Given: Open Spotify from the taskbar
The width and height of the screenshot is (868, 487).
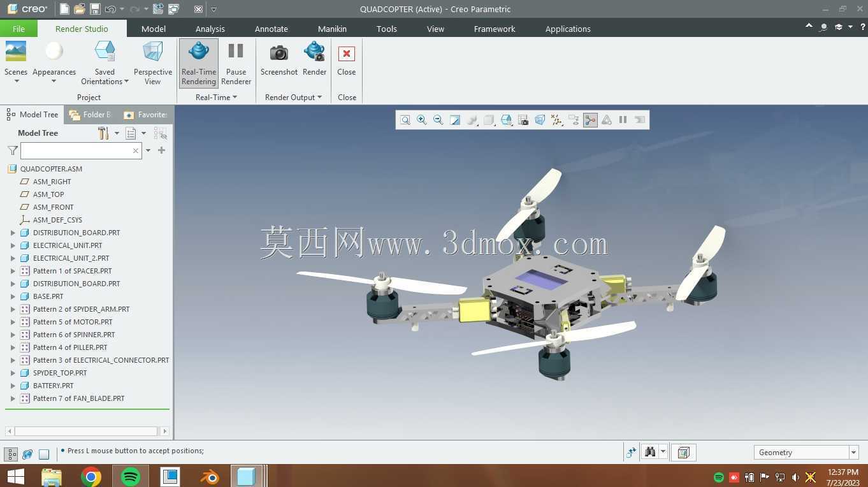Looking at the screenshot, I should [130, 476].
